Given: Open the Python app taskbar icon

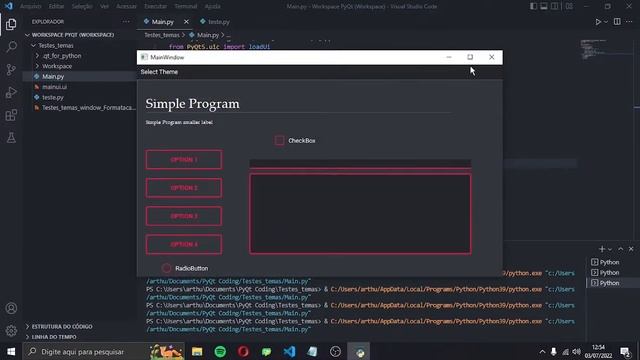Looking at the screenshot, I should point(359,351).
